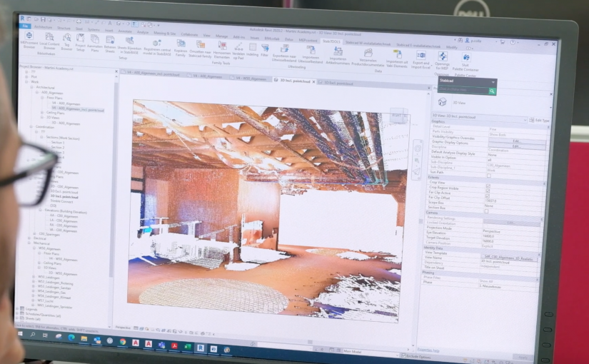Click Verzamelen Productdocumentatie

coord(368,57)
